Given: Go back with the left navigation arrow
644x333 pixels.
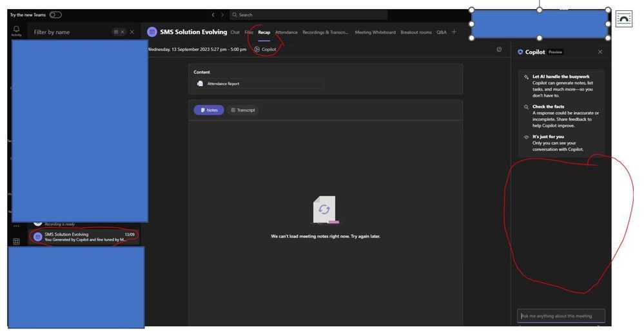Looking at the screenshot, I should (213, 15).
